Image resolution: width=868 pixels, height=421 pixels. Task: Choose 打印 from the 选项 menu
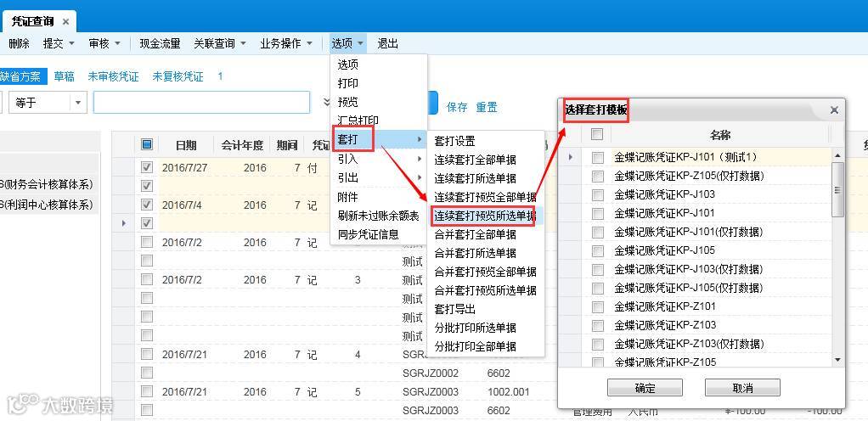pos(348,83)
